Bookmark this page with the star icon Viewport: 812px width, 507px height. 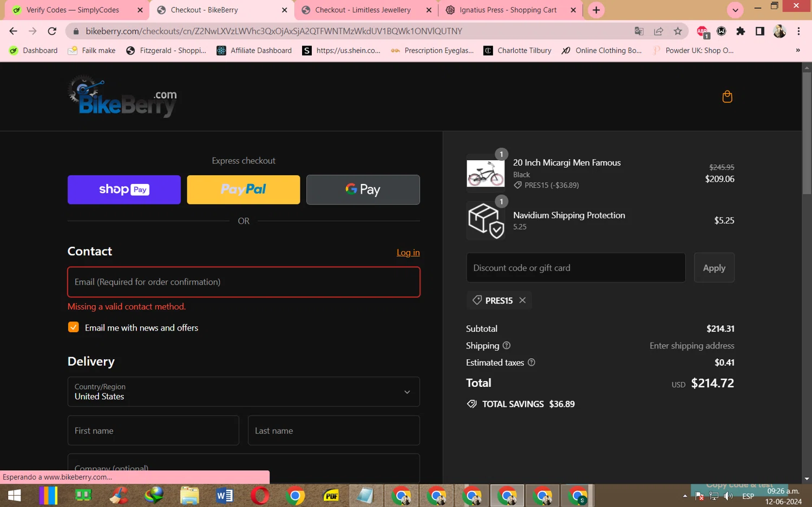[678, 31]
